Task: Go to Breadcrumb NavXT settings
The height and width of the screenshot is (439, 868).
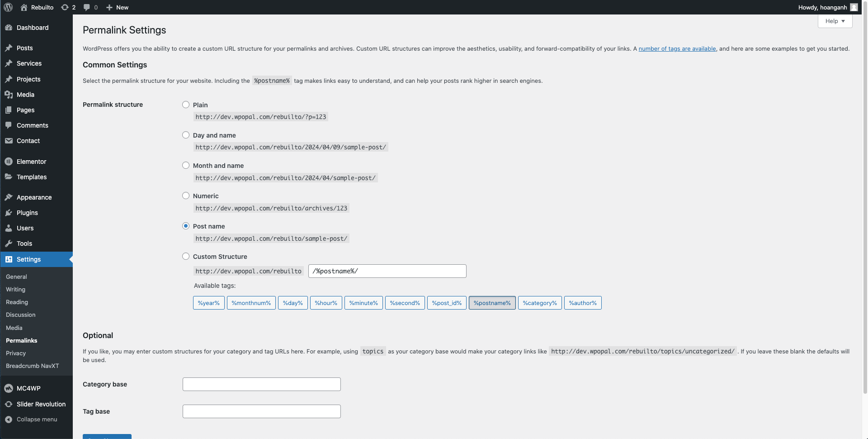Action: pos(32,366)
